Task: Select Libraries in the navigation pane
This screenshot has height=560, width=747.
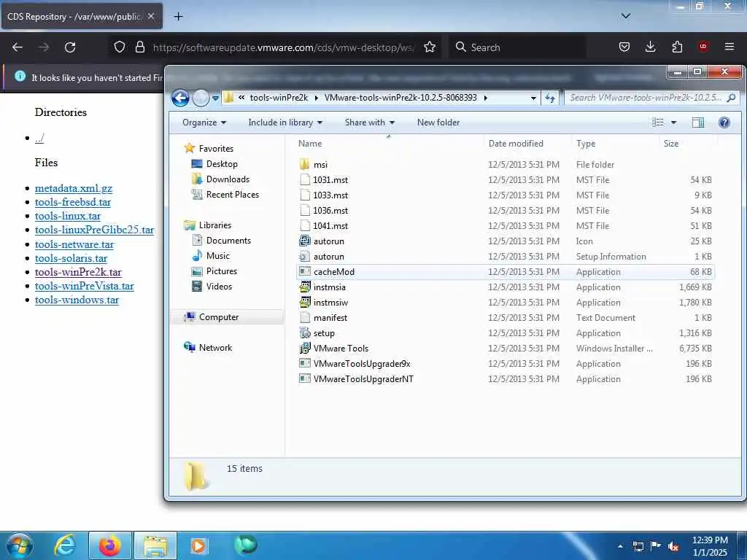Action: (215, 225)
